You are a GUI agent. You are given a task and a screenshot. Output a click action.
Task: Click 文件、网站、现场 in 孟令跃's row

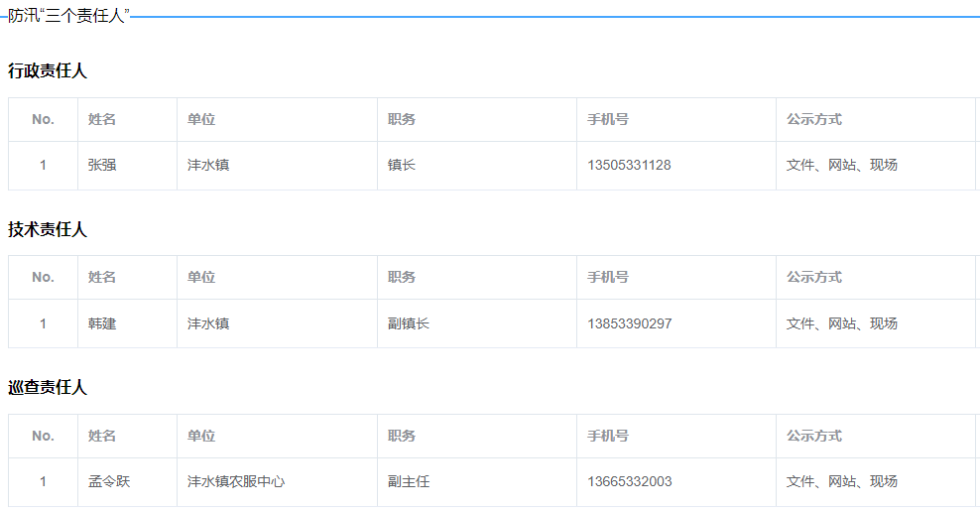coord(842,481)
